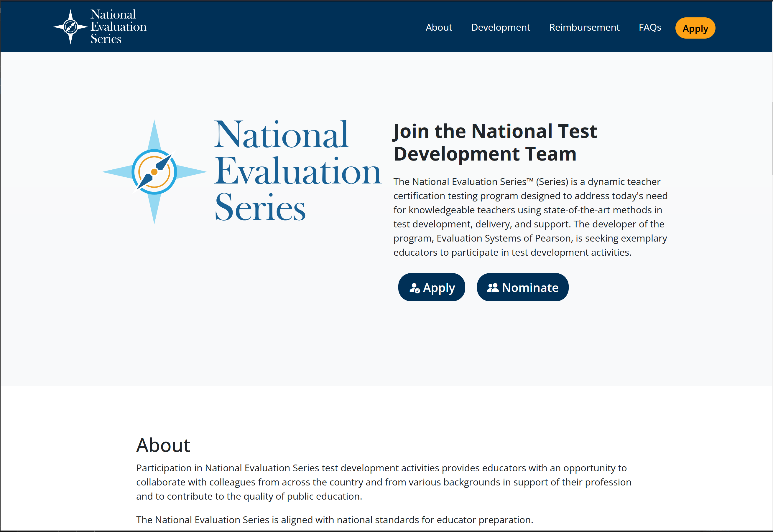Click the orange Apply button in header

(x=695, y=28)
